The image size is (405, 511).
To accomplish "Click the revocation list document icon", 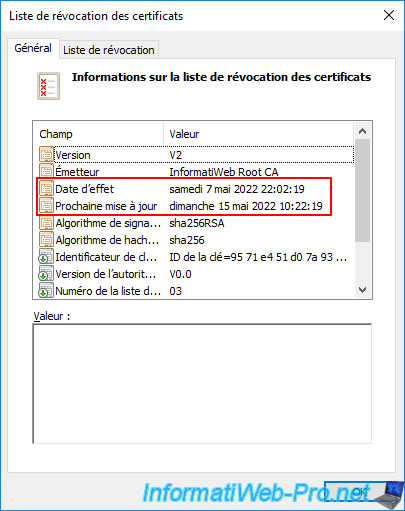I will coord(48,86).
